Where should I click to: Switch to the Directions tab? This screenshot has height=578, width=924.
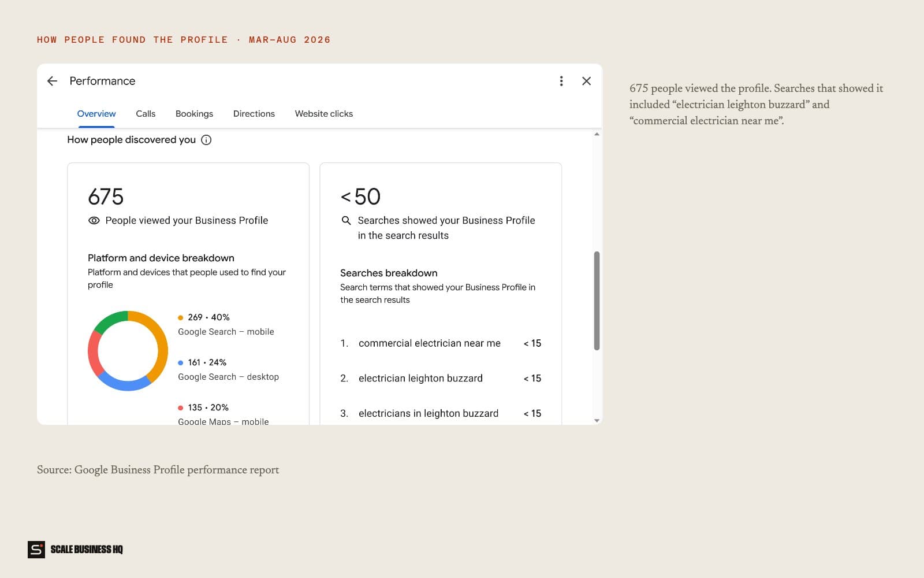pos(254,114)
